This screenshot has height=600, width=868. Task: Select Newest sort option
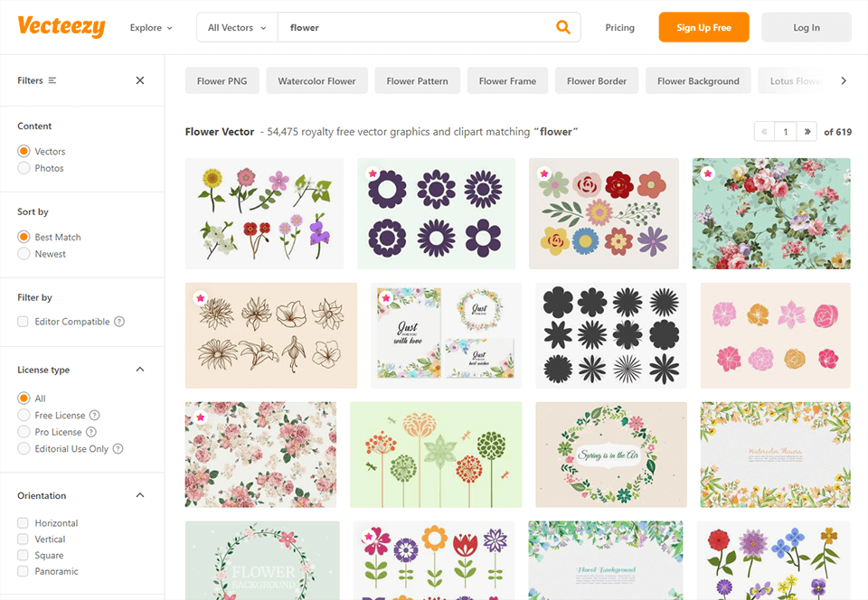[x=24, y=254]
